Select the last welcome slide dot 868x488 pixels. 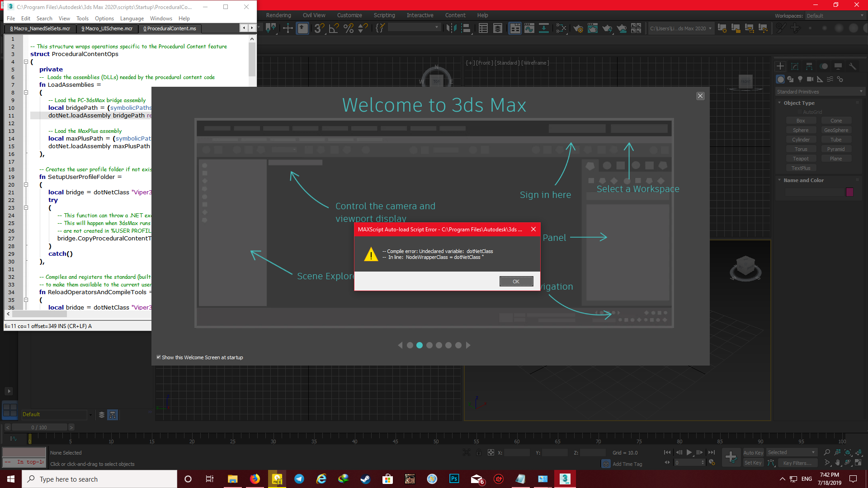click(458, 345)
